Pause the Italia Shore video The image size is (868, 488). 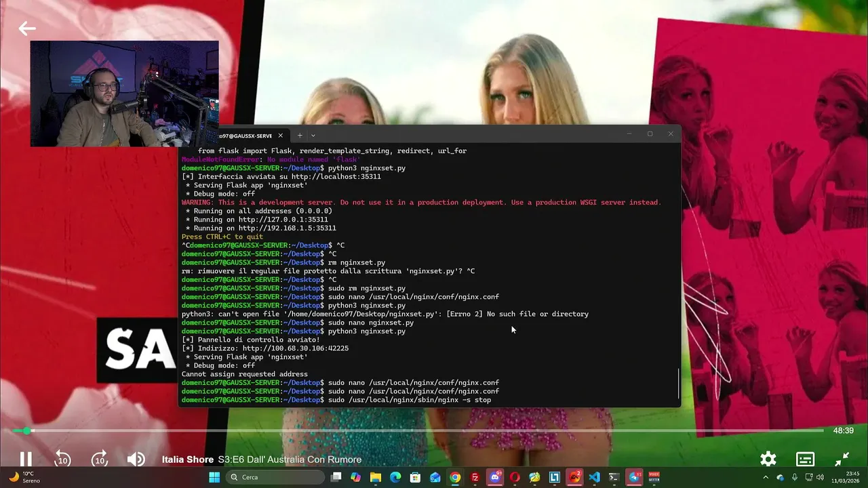26,460
